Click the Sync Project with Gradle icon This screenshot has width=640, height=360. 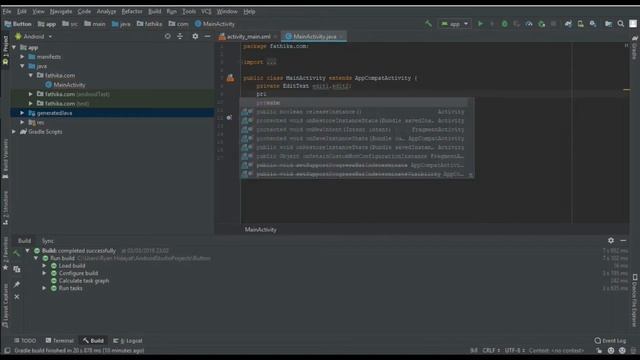(x=568, y=24)
